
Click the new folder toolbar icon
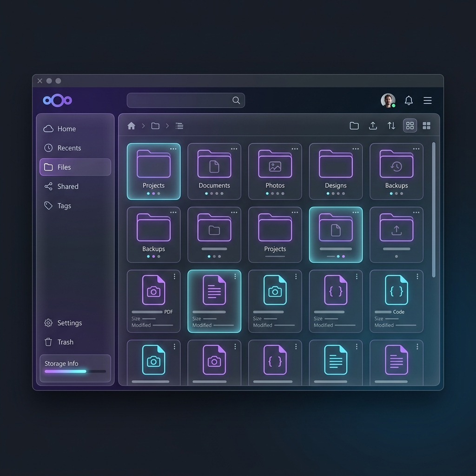(x=354, y=126)
